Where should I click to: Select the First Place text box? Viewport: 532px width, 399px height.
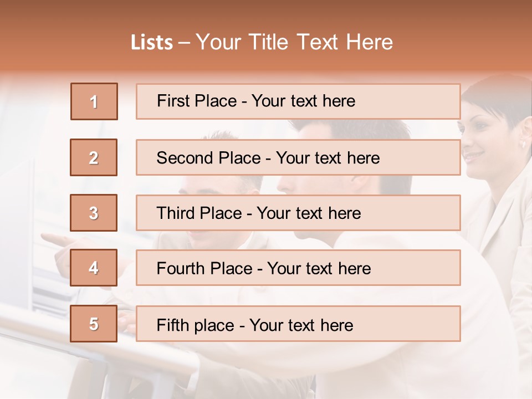[x=298, y=101]
